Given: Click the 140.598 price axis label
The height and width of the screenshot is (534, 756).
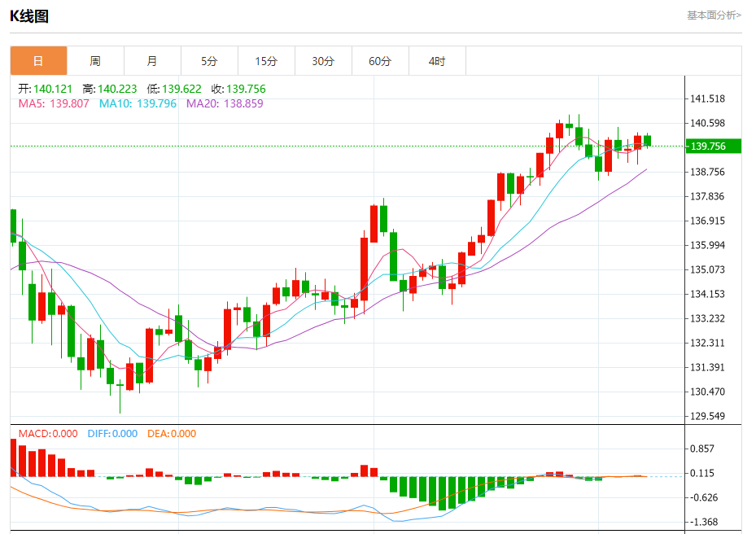Looking at the screenshot, I should pyautogui.click(x=707, y=123).
